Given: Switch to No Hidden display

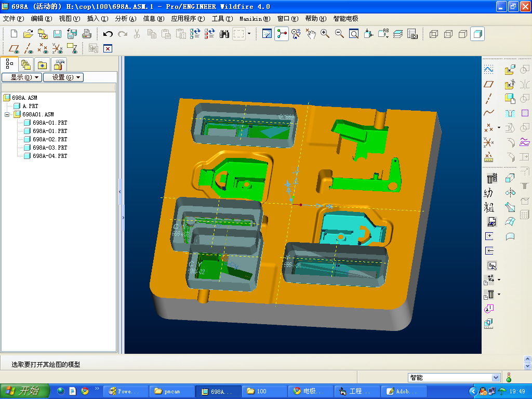Looking at the screenshot, I should click(463, 34).
